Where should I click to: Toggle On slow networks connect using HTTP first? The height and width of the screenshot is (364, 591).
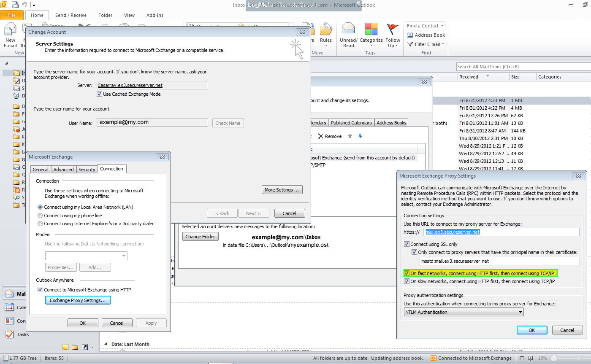407,281
